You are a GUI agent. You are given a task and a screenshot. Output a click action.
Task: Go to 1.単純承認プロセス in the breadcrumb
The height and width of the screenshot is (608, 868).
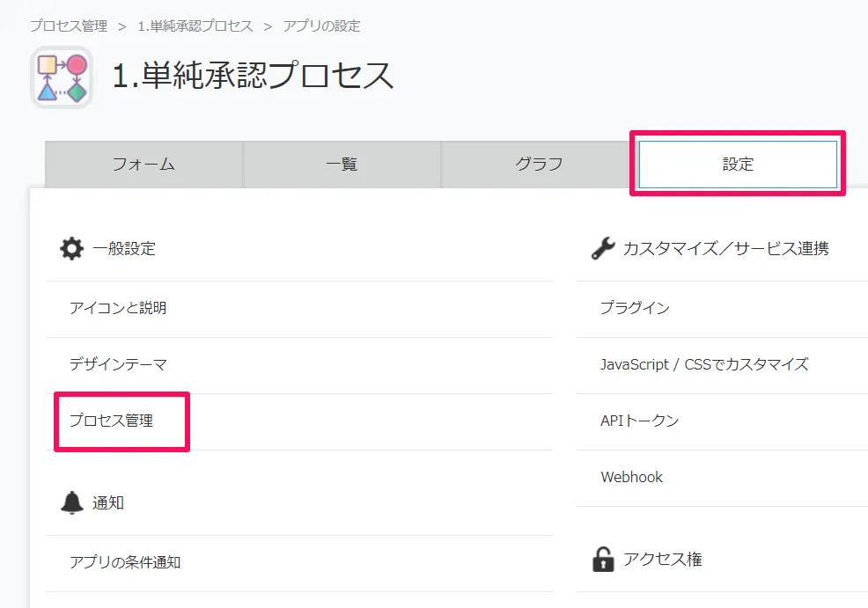195,26
